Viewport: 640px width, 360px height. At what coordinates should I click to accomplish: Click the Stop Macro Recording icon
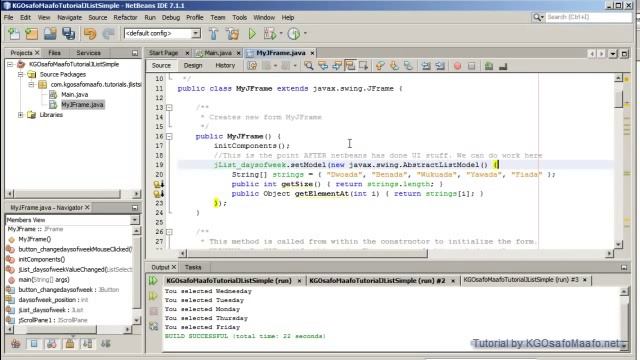tap(471, 66)
